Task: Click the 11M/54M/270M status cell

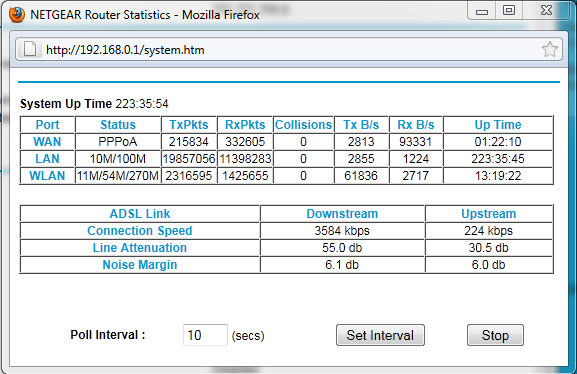Action: pos(118,176)
